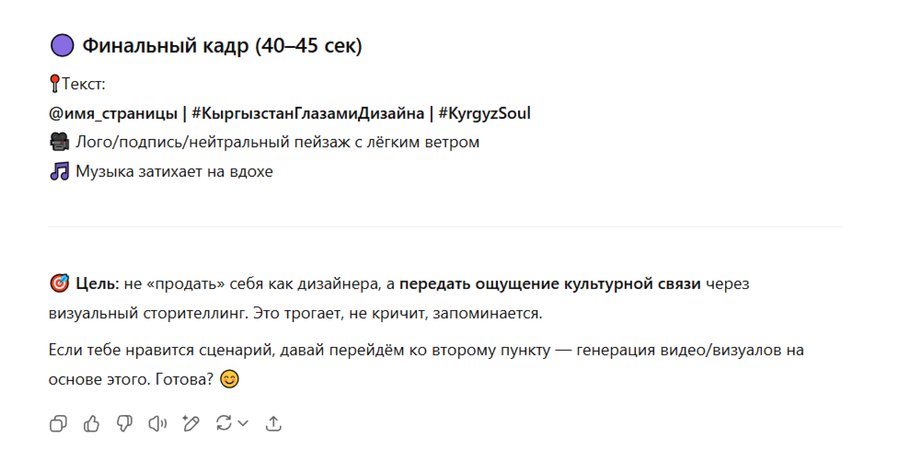Click the pushpin emoji next to Текст

coord(54,85)
